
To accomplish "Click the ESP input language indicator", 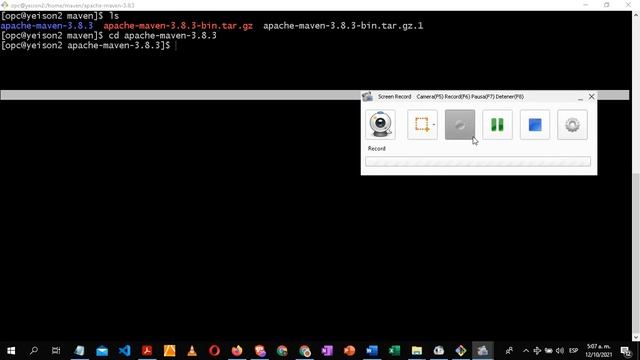I will (573, 351).
